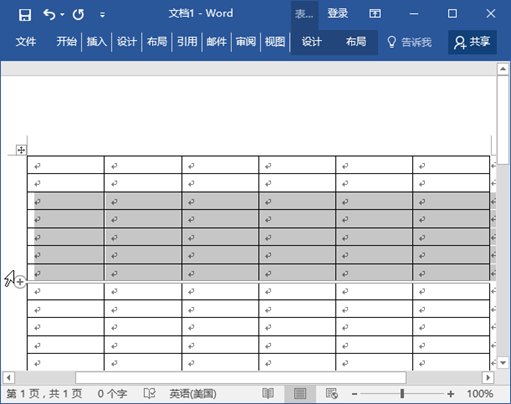Click the 告诉我 search box
This screenshot has height=404, width=511.
pos(410,42)
